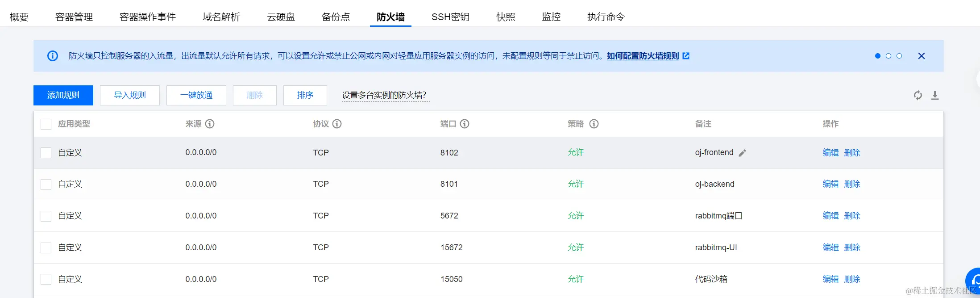980x298 pixels.
Task: Open 如何配置防火墙规则 help link
Action: click(x=643, y=56)
